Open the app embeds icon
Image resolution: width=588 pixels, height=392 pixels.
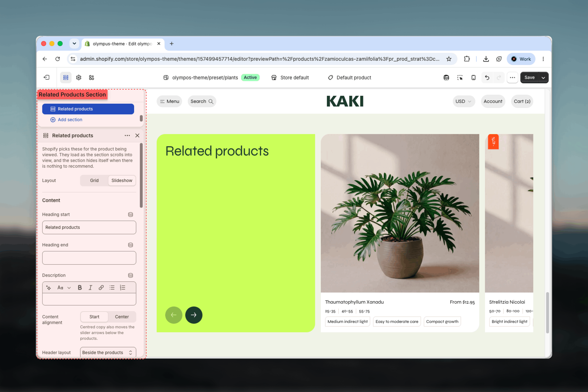click(91, 77)
